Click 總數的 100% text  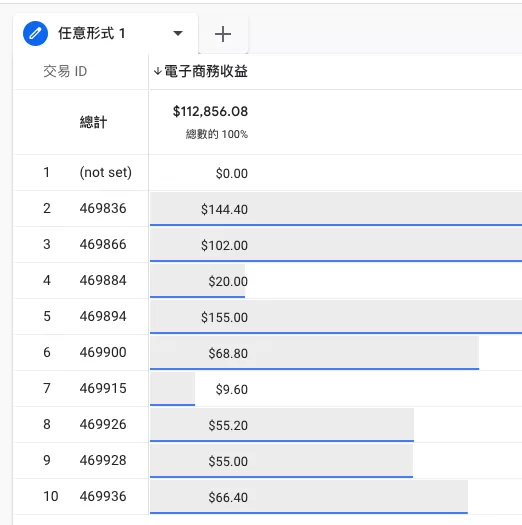tap(217, 134)
